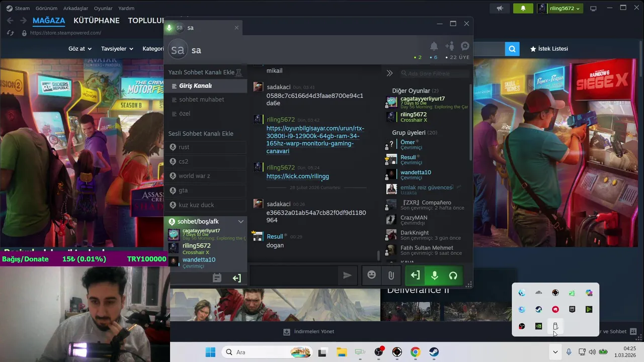Toggle the microphone mute in voice controls

click(434, 276)
